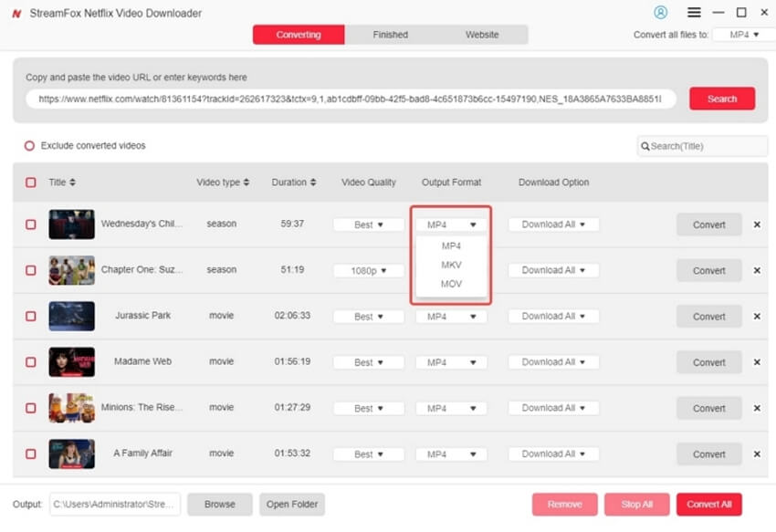Remove Madame Web row with X
The width and height of the screenshot is (776, 532).
point(757,362)
